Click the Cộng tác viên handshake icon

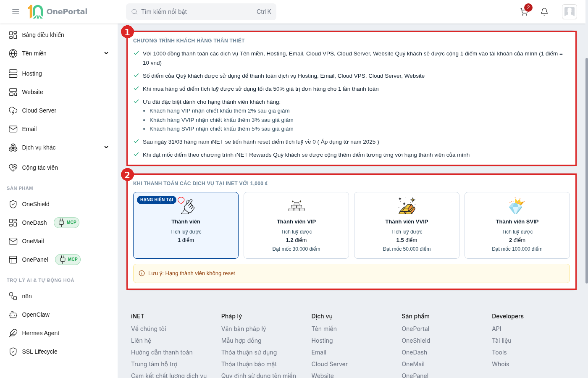tap(13, 168)
